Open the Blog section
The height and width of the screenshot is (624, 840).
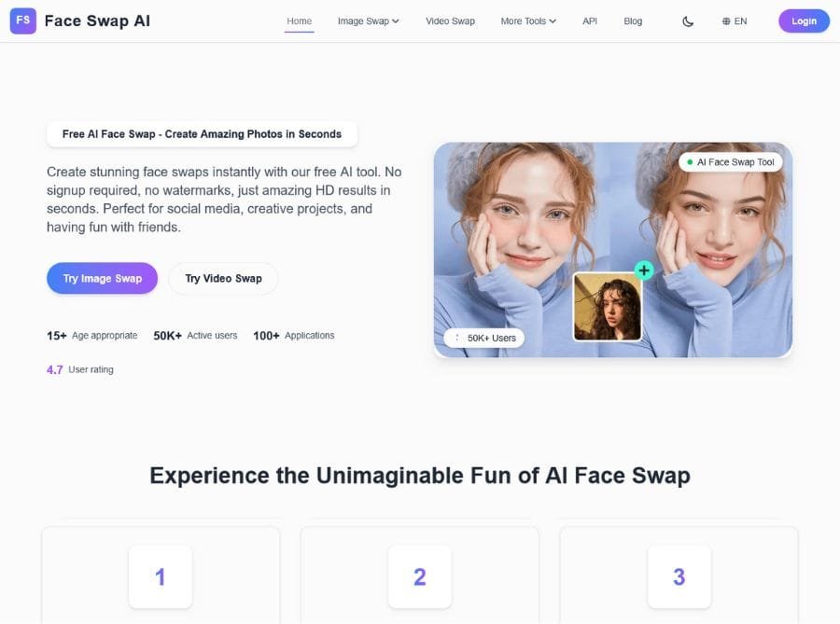point(633,20)
